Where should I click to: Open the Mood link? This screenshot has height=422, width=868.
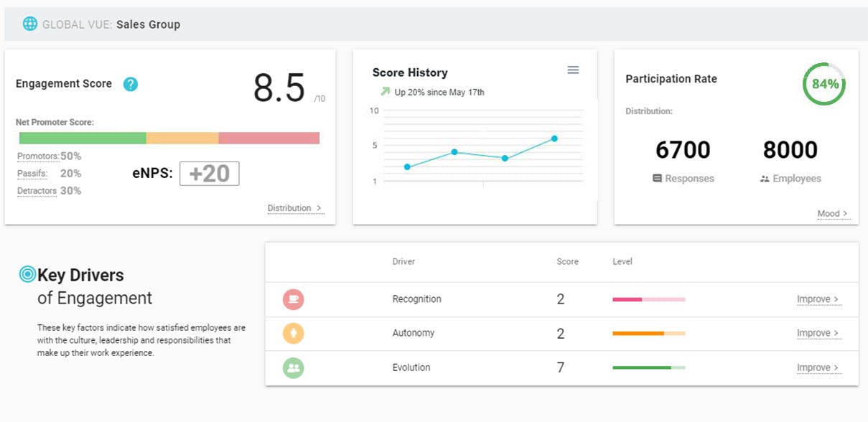click(x=833, y=213)
